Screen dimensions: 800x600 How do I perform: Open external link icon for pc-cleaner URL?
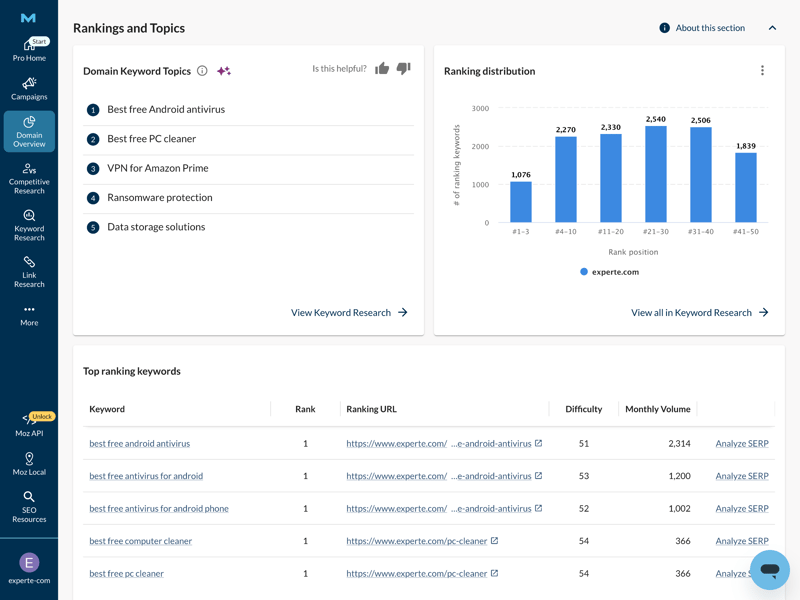coord(494,541)
